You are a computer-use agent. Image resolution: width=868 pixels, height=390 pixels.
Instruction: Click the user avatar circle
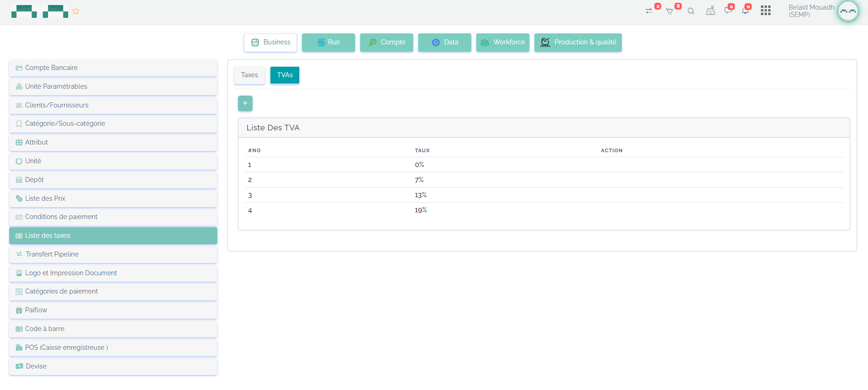point(848,11)
